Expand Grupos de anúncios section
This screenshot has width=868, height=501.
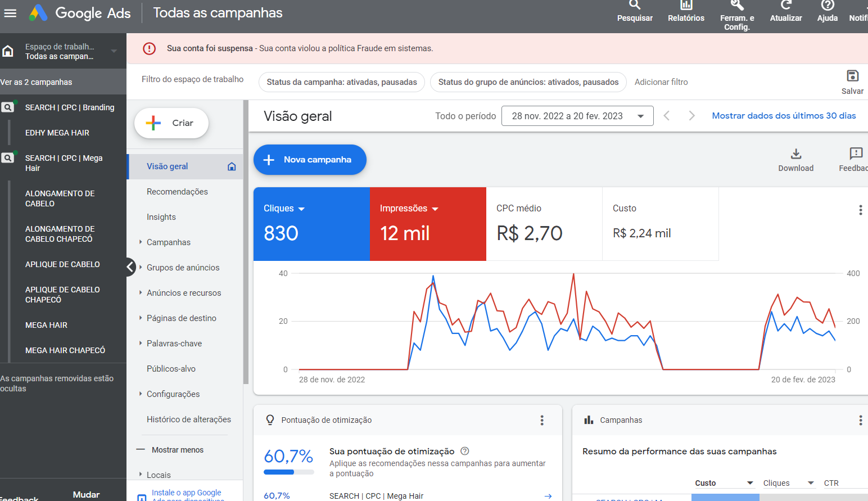coord(141,267)
